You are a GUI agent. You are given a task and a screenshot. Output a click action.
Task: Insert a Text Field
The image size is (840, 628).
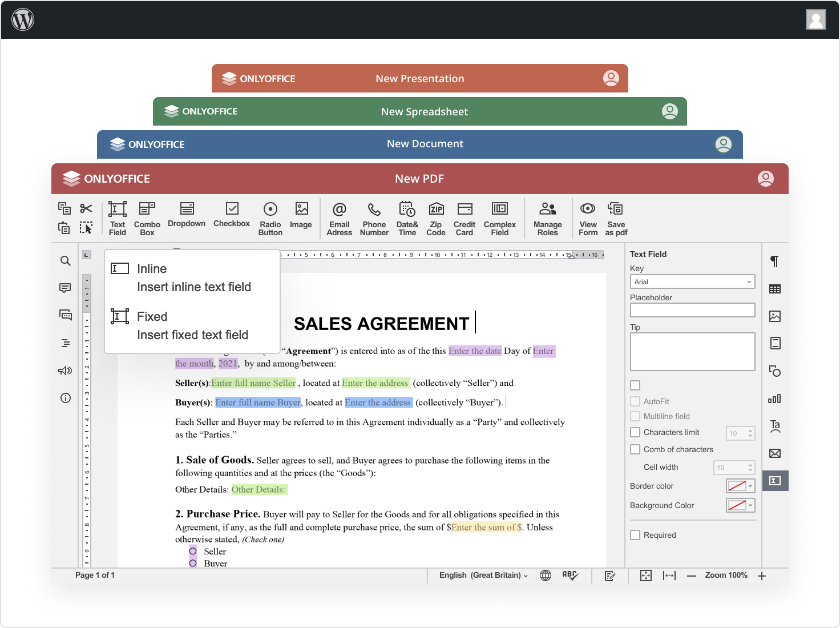118,218
